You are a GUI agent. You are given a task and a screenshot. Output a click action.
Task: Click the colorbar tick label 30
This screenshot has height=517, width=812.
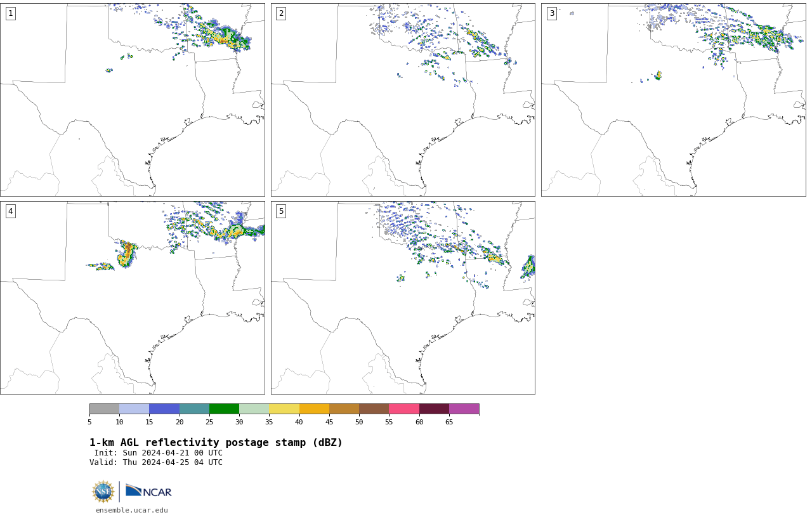click(x=239, y=422)
